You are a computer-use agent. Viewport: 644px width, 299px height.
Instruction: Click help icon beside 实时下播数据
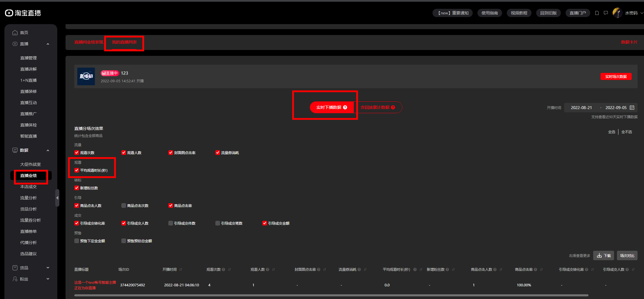[x=345, y=107]
